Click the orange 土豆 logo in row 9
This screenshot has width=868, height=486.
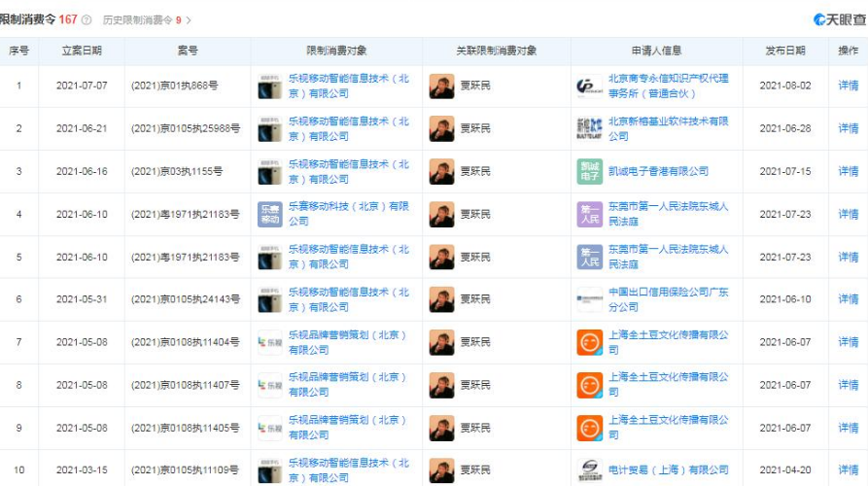[x=589, y=428]
